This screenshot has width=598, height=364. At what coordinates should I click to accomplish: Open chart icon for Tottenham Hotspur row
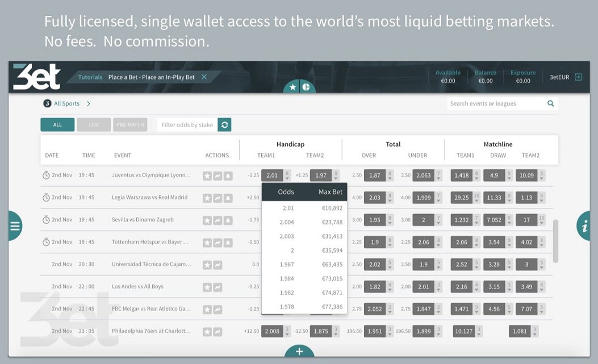(x=218, y=242)
